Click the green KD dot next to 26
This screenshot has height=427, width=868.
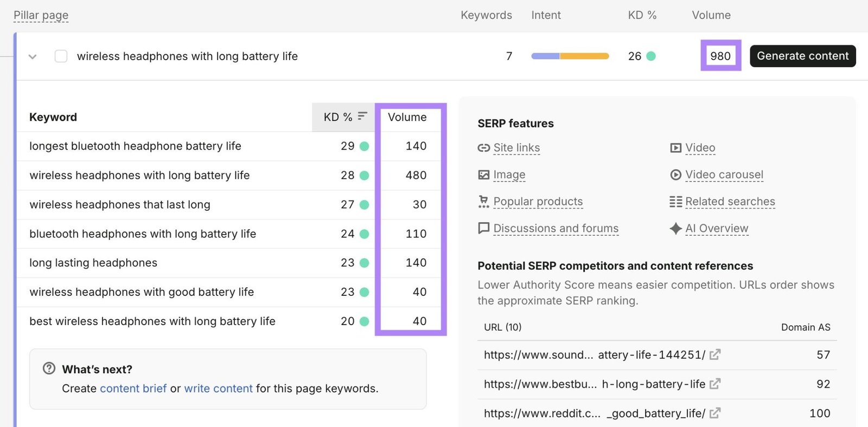(651, 56)
